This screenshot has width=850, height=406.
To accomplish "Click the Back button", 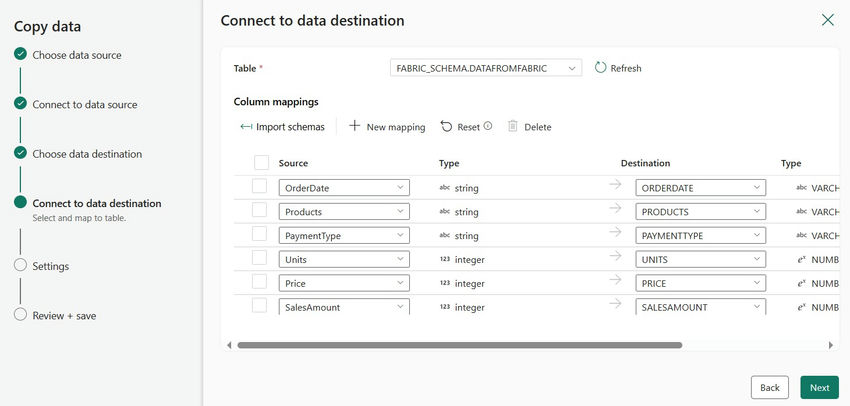I will point(769,387).
